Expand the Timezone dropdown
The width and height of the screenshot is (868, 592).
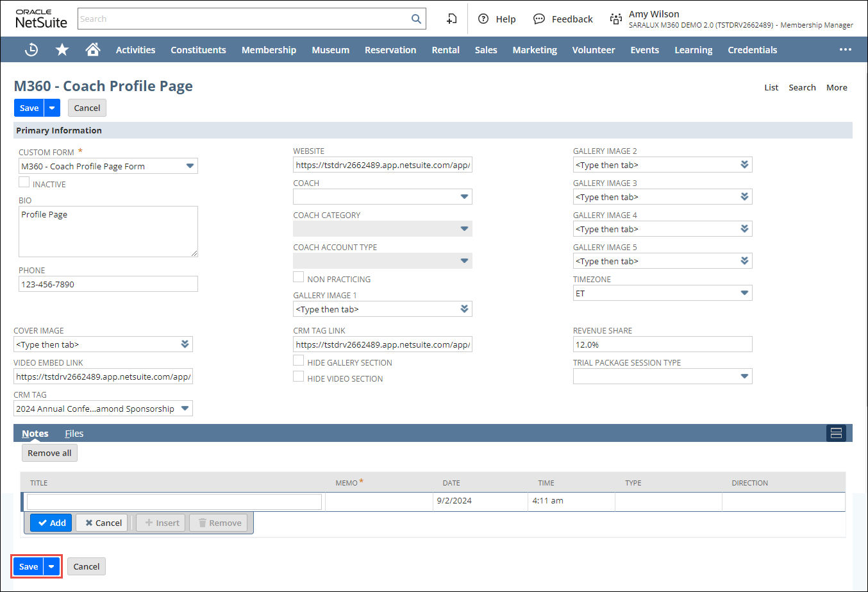[x=744, y=293]
